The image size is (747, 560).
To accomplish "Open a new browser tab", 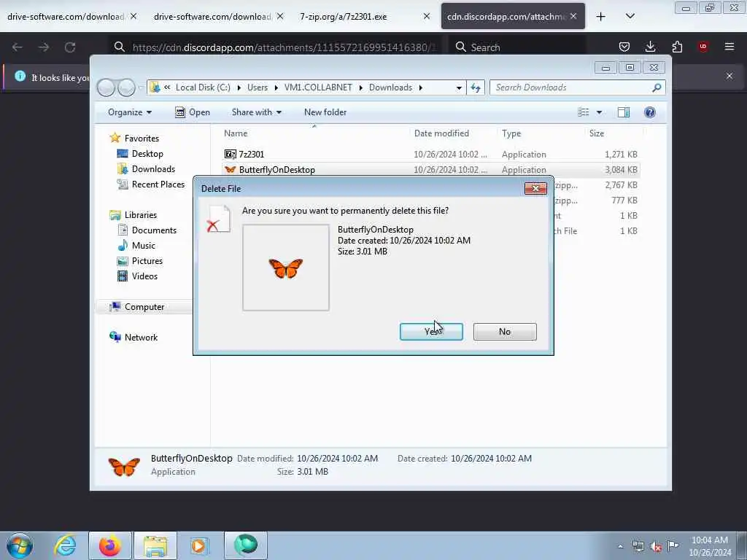I will coord(601,17).
